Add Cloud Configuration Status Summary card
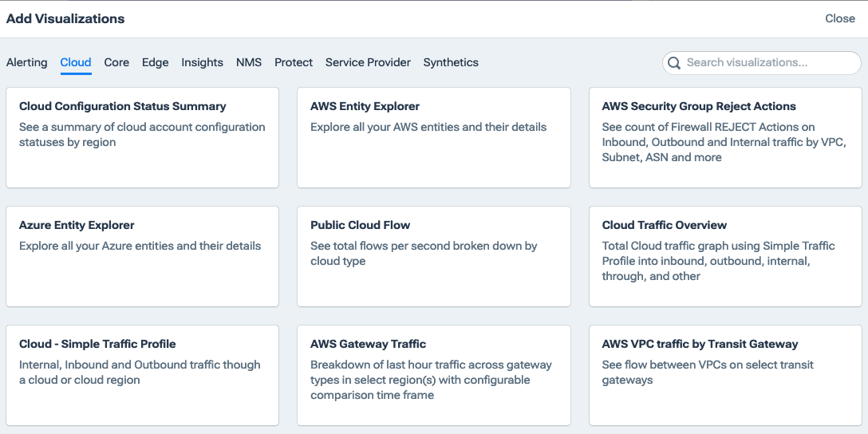 pyautogui.click(x=142, y=137)
